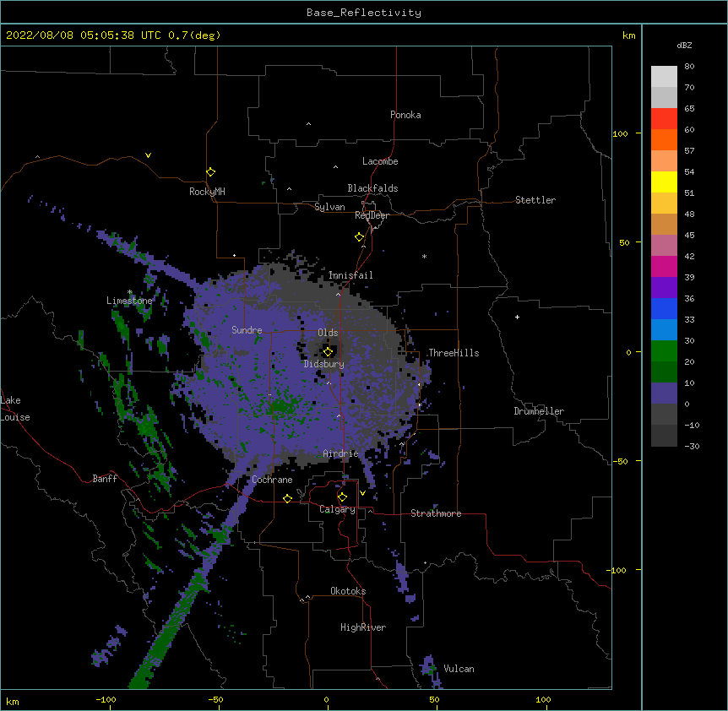The height and width of the screenshot is (711, 728).
Task: Click the Sylvan label
Action: click(329, 207)
